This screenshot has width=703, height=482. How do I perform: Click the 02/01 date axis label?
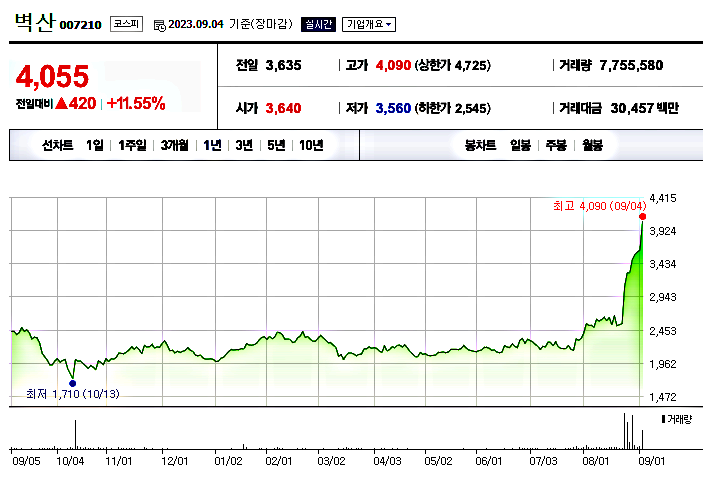(278, 461)
